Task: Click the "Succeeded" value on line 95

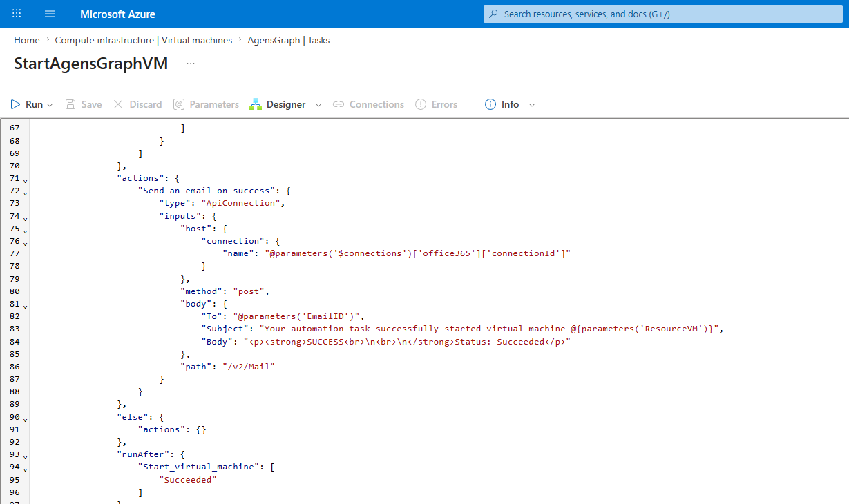Action: click(188, 480)
